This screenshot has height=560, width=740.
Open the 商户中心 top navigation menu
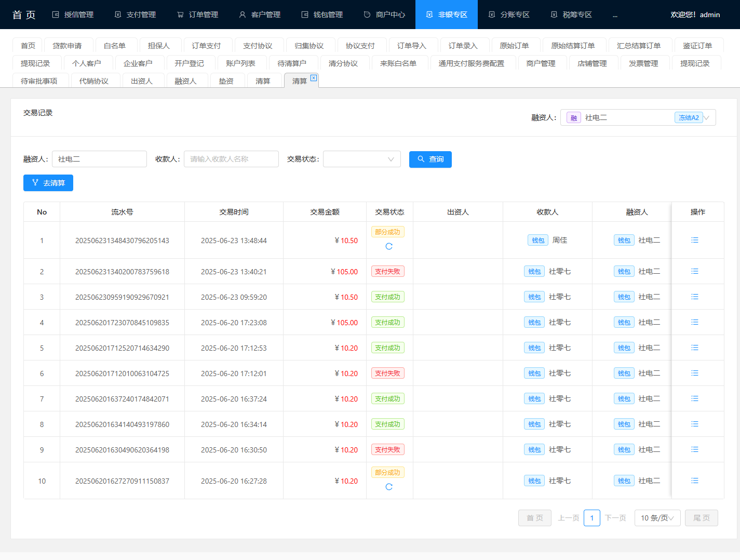384,15
